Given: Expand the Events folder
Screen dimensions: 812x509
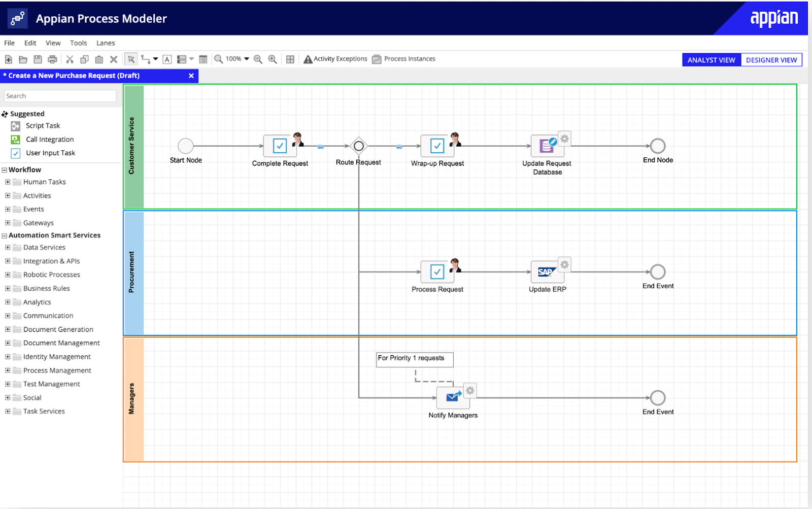Looking at the screenshot, I should click(x=8, y=209).
